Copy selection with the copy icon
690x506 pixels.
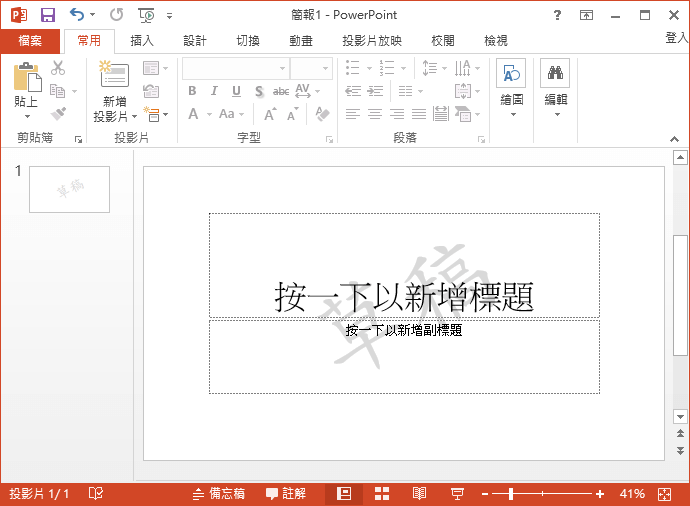(58, 91)
